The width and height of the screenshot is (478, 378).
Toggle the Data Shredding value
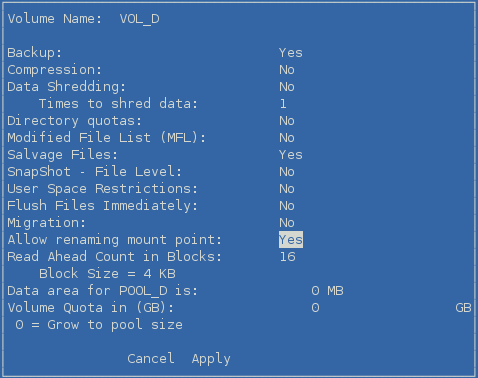287,87
